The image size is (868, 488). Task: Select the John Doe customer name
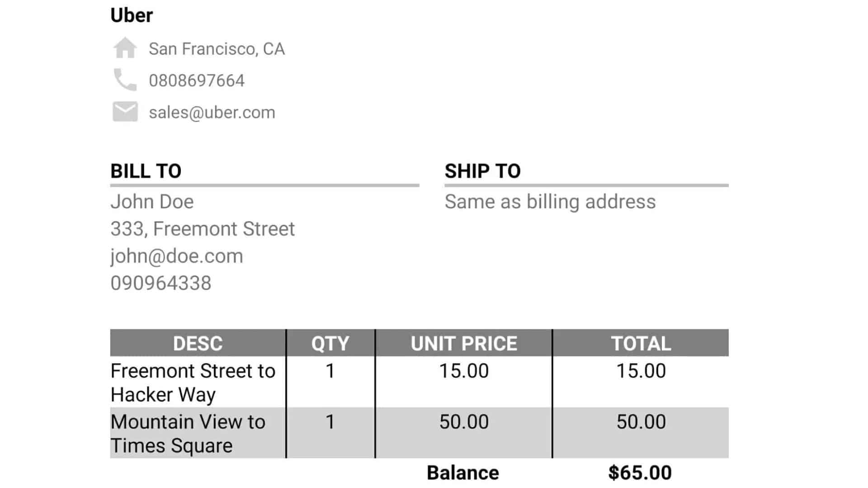click(x=152, y=202)
